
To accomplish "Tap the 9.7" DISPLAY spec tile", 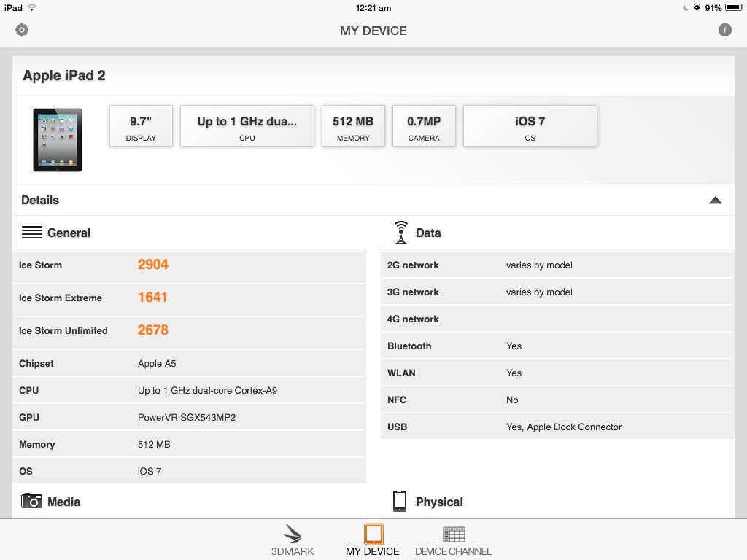I will [x=141, y=126].
